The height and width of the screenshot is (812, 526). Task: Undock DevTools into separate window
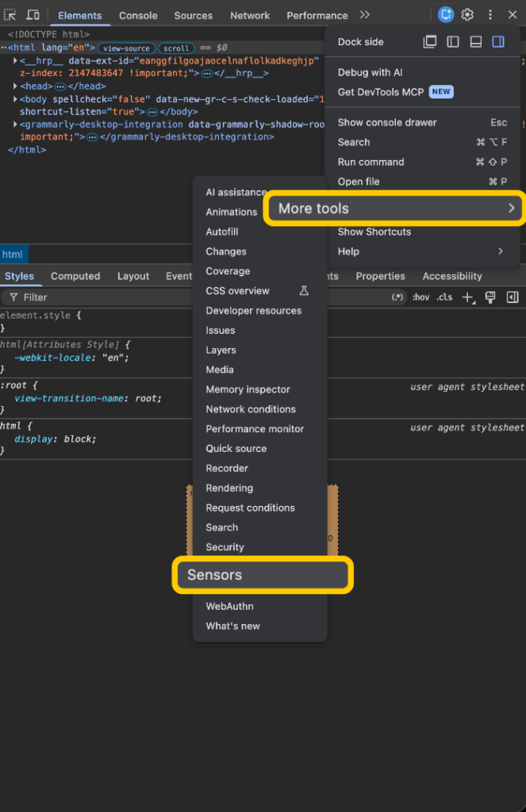pyautogui.click(x=430, y=41)
